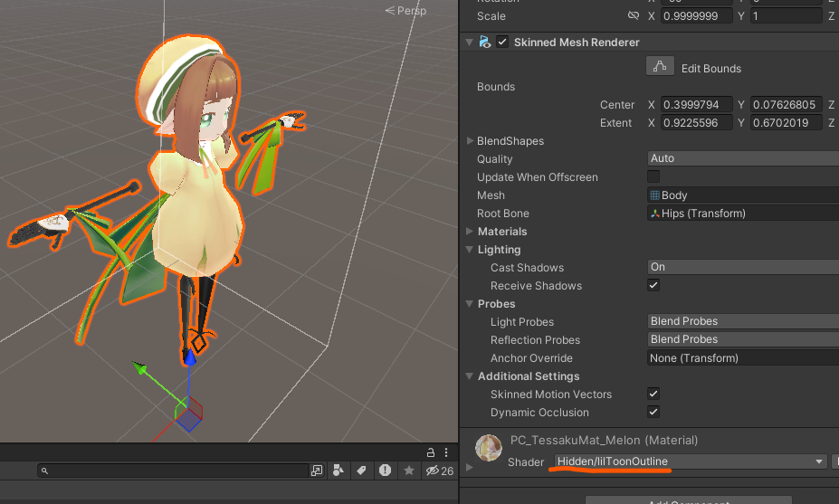The image size is (839, 504).
Task: Click the search by type icon
Action: pyautogui.click(x=338, y=471)
